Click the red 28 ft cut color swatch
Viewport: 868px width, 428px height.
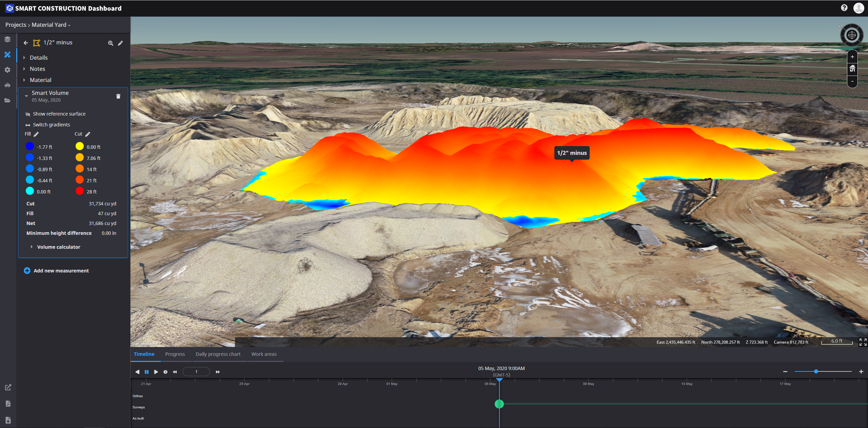(80, 191)
